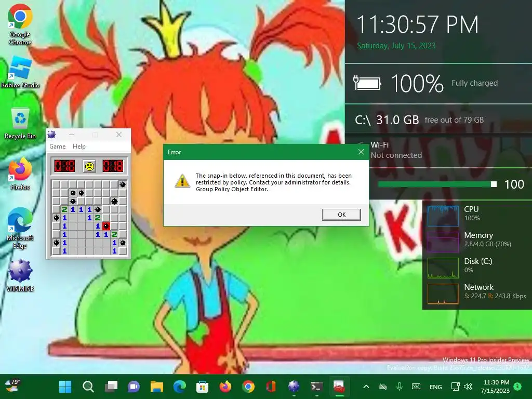Open Microsoft Edge from taskbar
Screen dimensions: 532x399
pos(179,387)
